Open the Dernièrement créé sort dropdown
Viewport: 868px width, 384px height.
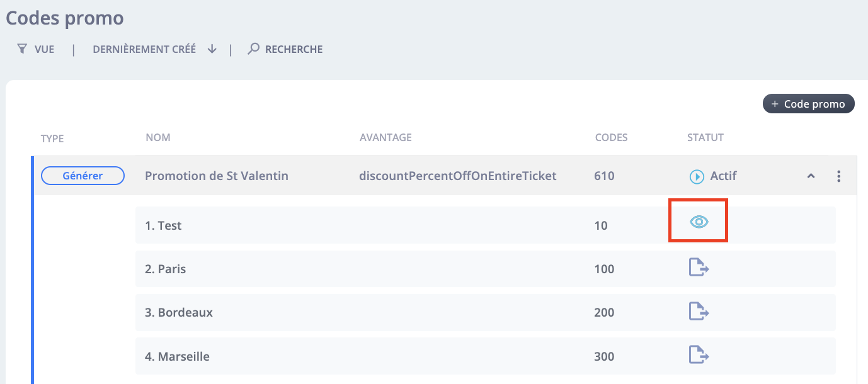(x=144, y=49)
